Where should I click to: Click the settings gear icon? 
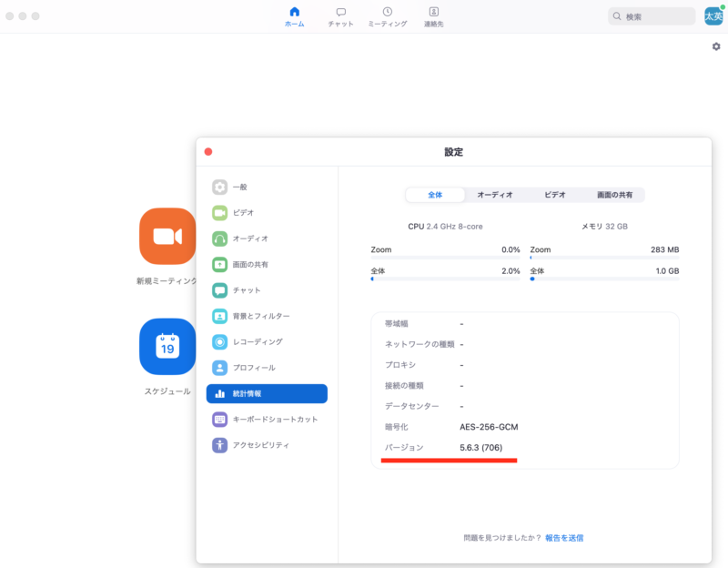click(716, 46)
